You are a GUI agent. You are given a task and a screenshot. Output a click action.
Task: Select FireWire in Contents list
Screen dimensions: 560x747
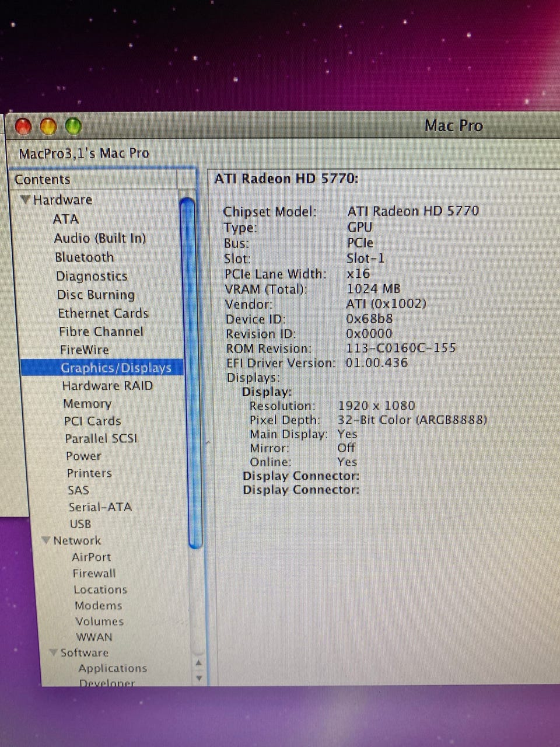tap(85, 350)
